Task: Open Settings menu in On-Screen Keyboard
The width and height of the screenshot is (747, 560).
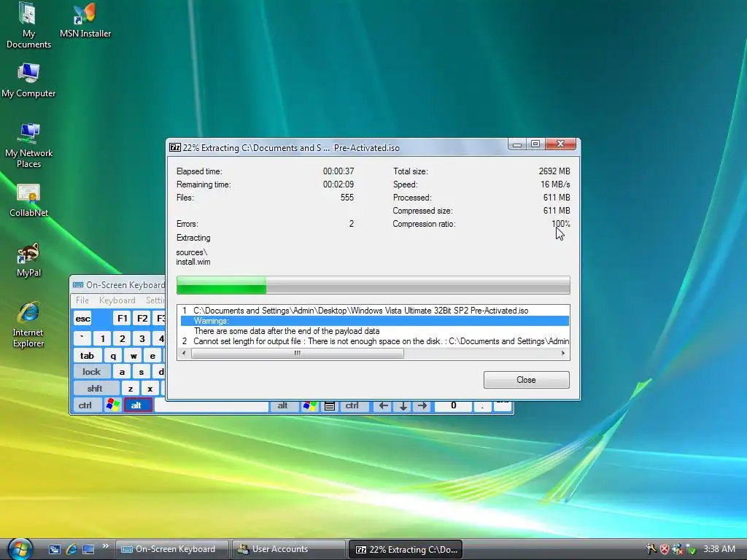Action: 155,300
